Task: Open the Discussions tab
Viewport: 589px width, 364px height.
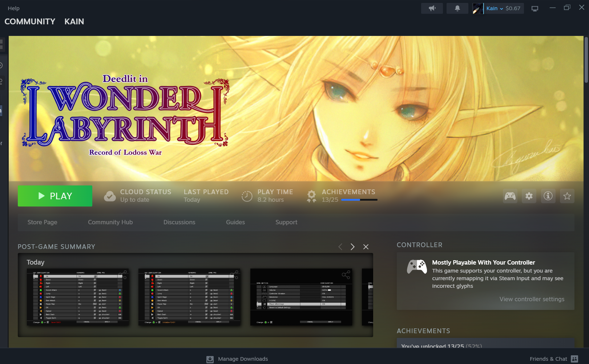Action: (179, 222)
